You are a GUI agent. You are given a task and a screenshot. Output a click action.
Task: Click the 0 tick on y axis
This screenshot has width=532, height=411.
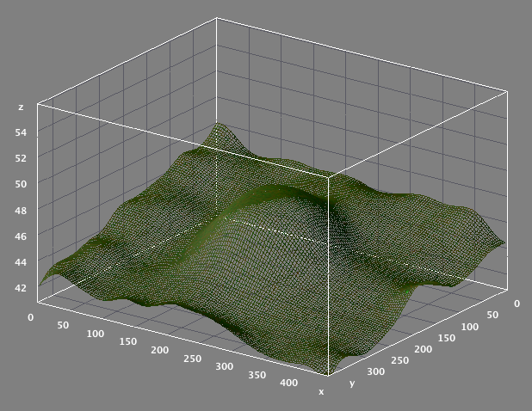[x=517, y=304]
